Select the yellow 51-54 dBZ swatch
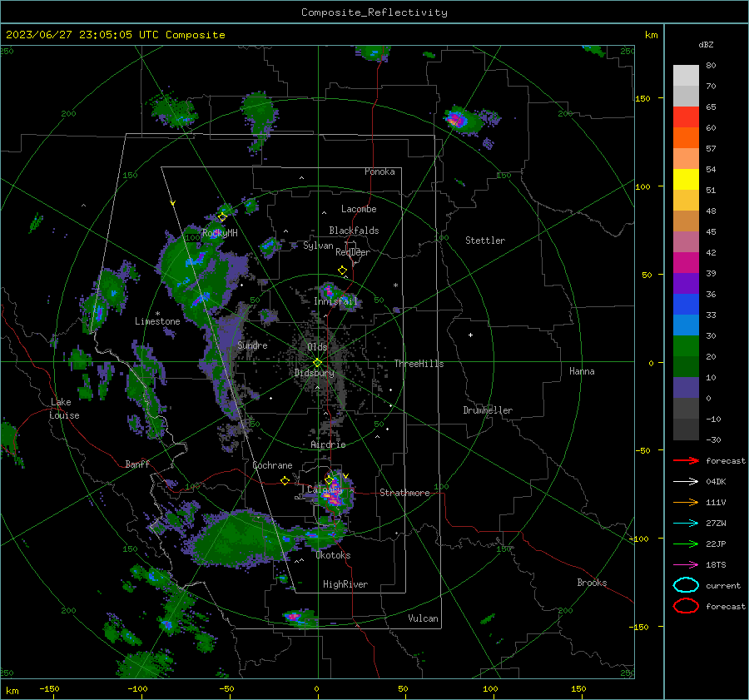 coord(686,180)
